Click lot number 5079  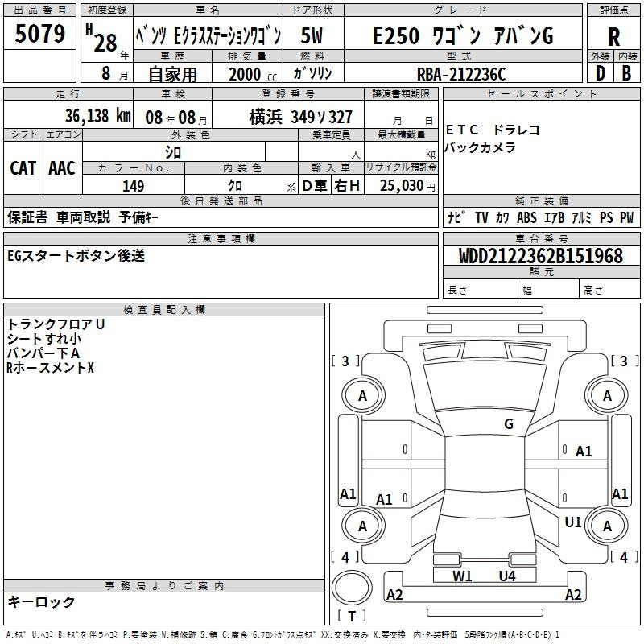pyautogui.click(x=39, y=33)
